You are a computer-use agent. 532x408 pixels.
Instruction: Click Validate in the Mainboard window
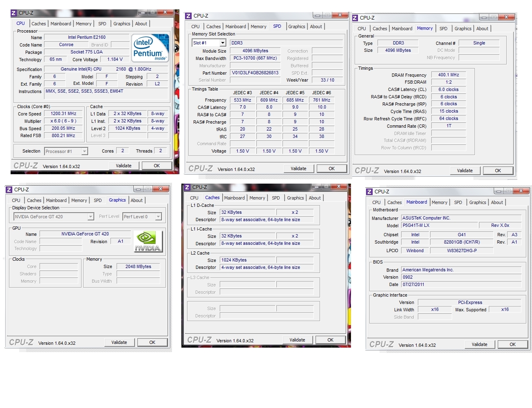tap(480, 344)
